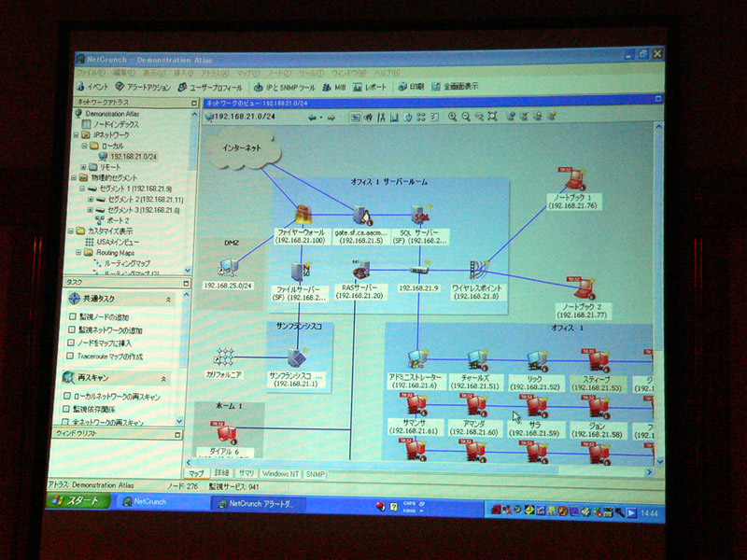Select ノードインデックス in the atlas tree
Image resolution: width=747 pixels, height=560 pixels.
tap(116, 124)
